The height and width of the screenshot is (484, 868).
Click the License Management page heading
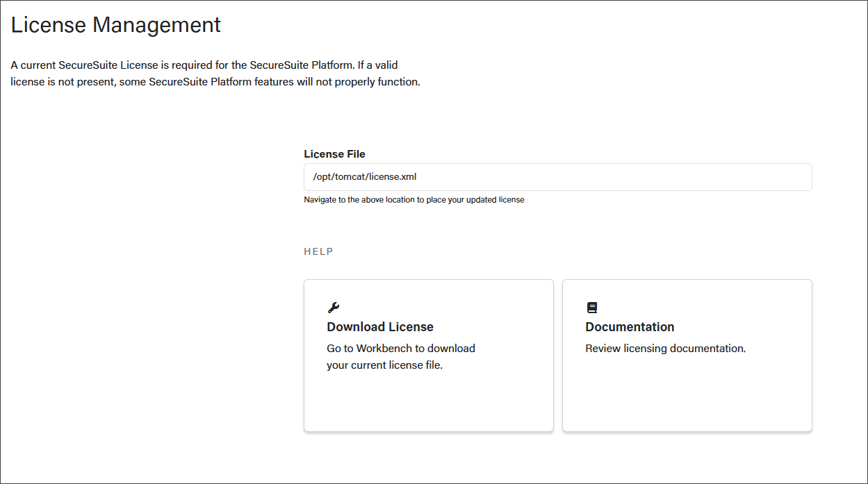[116, 25]
